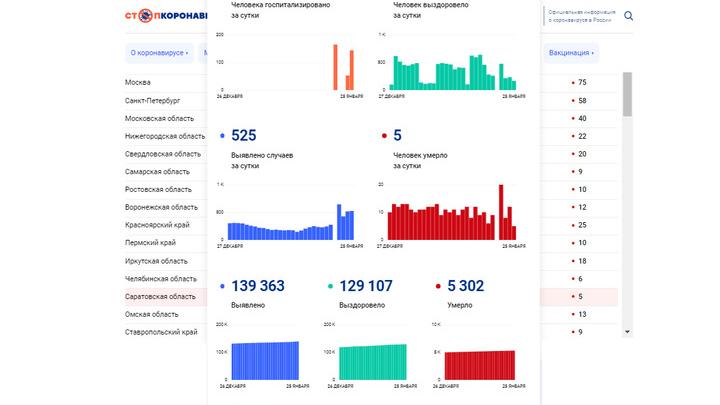Click the scroll down arrow of region list

[x=627, y=331]
